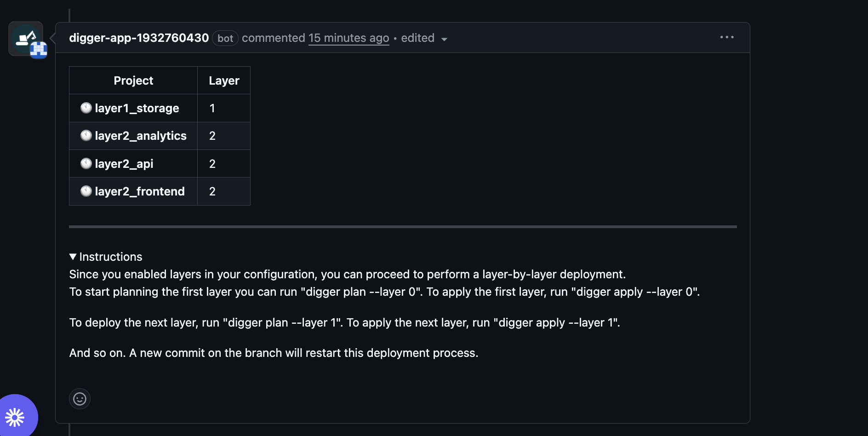
Task: Click the edited label on comment
Action: [417, 38]
